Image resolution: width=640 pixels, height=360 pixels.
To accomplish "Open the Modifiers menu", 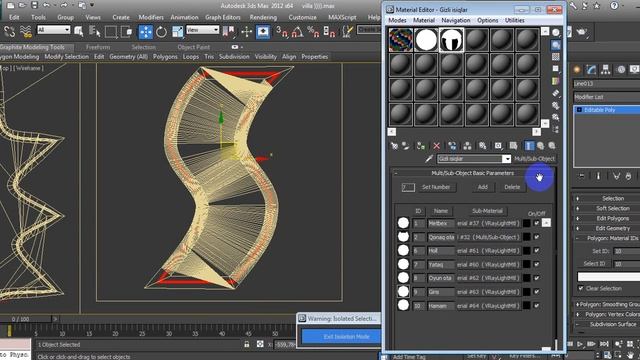I will click(x=151, y=17).
